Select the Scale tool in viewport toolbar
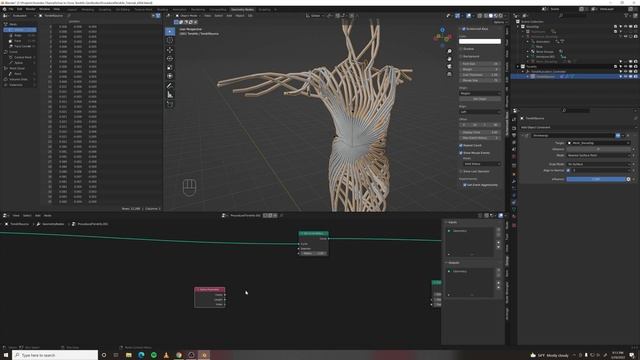Screen dimensions: 640x360 click(x=170, y=67)
